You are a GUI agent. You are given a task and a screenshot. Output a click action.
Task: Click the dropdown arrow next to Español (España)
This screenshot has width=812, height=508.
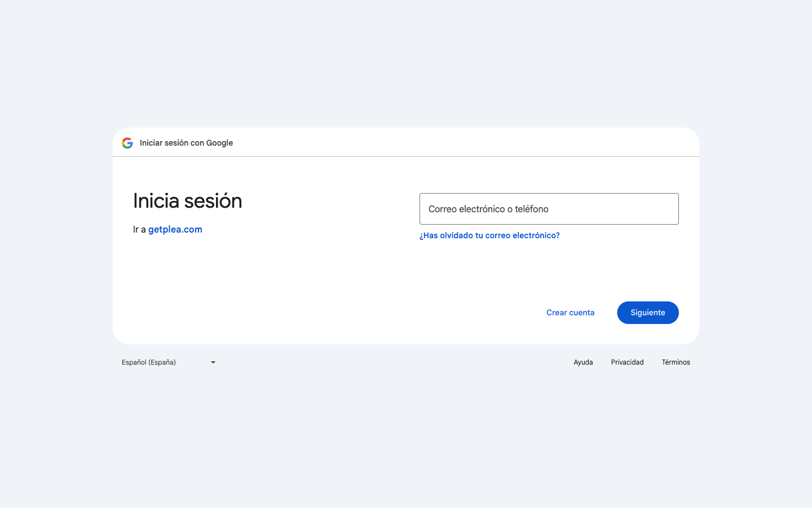213,362
